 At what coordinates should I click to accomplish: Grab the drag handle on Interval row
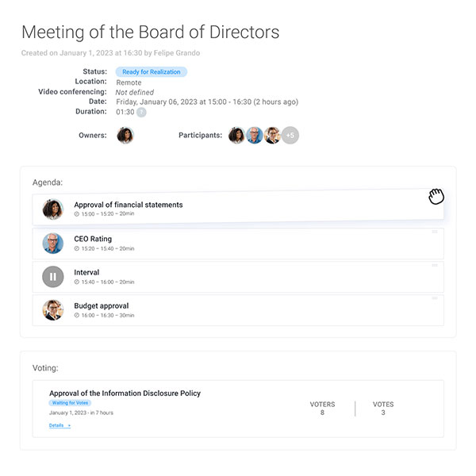click(435, 265)
